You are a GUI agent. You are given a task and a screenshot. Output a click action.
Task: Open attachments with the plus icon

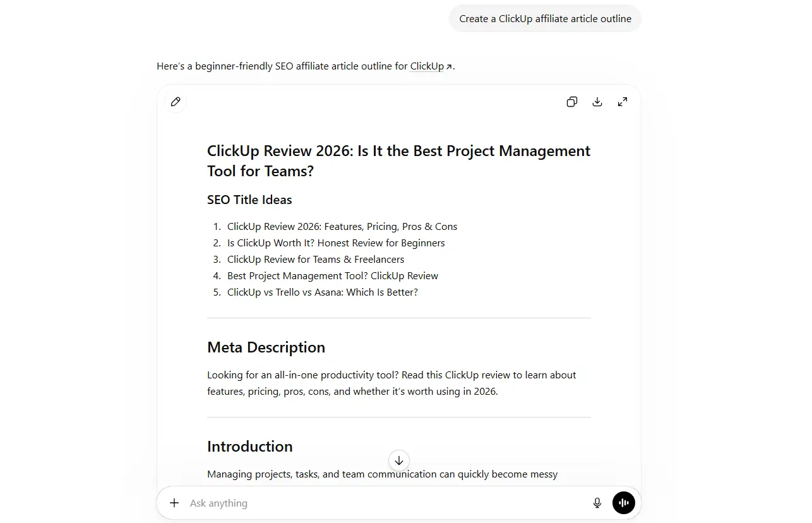[174, 503]
